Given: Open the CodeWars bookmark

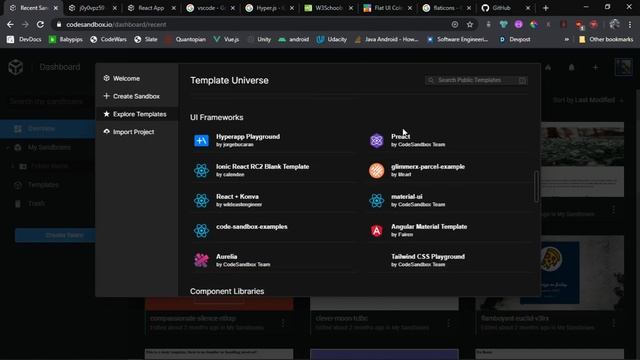Looking at the screenshot, I should point(108,40).
